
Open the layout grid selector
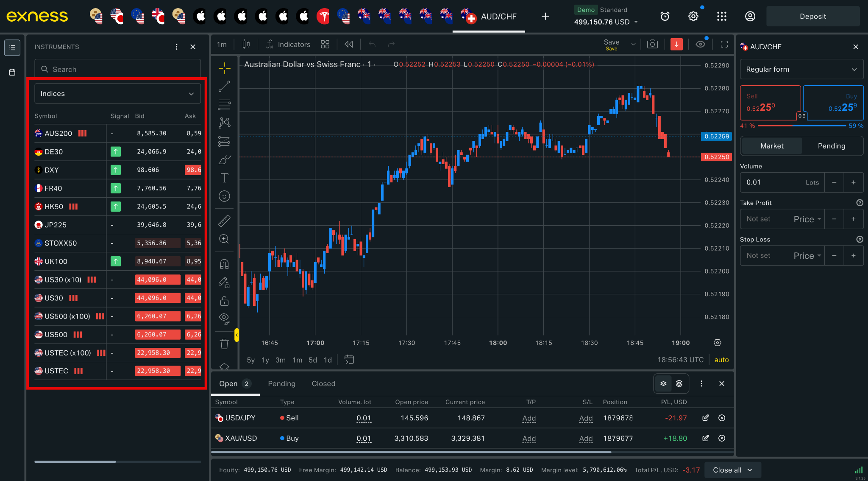(x=325, y=44)
